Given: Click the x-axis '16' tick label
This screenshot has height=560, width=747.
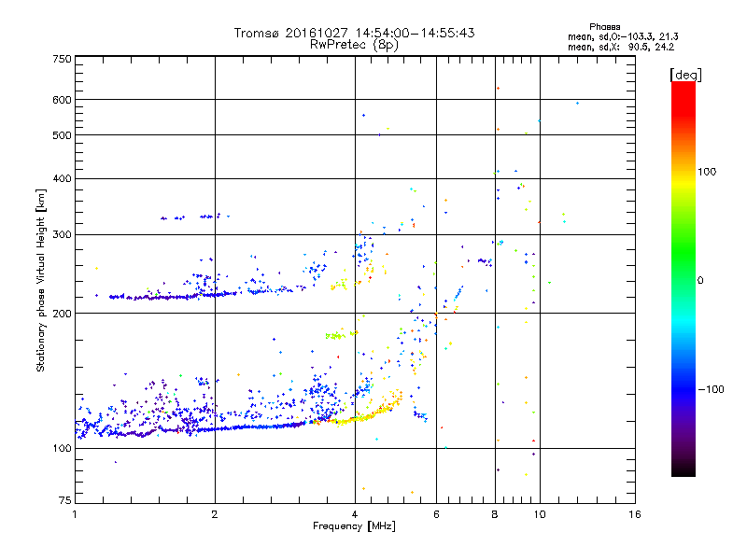Looking at the screenshot, I should click(x=635, y=514).
